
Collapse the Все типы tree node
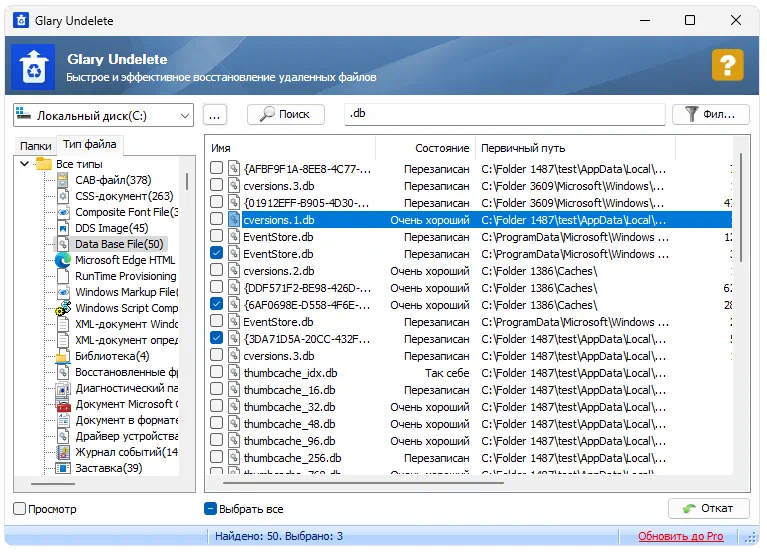pos(24,164)
